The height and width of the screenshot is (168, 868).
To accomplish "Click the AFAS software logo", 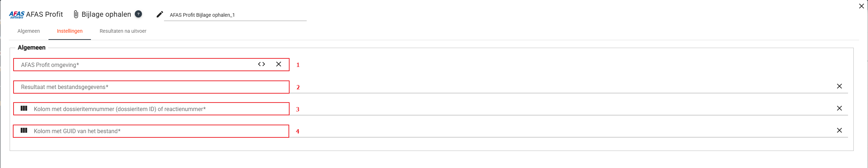I will click(x=17, y=15).
